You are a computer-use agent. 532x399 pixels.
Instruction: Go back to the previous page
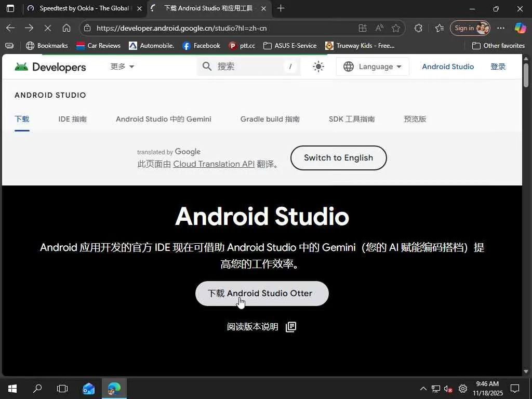point(10,28)
